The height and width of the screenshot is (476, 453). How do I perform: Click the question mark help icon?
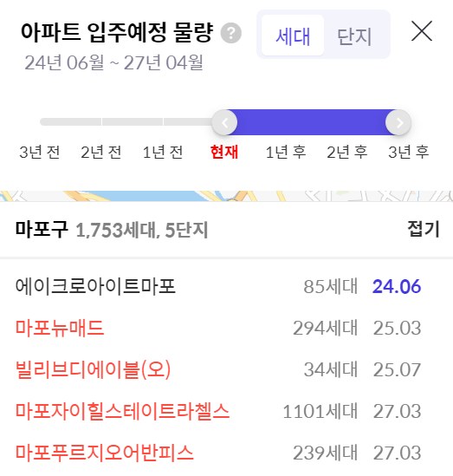[230, 33]
